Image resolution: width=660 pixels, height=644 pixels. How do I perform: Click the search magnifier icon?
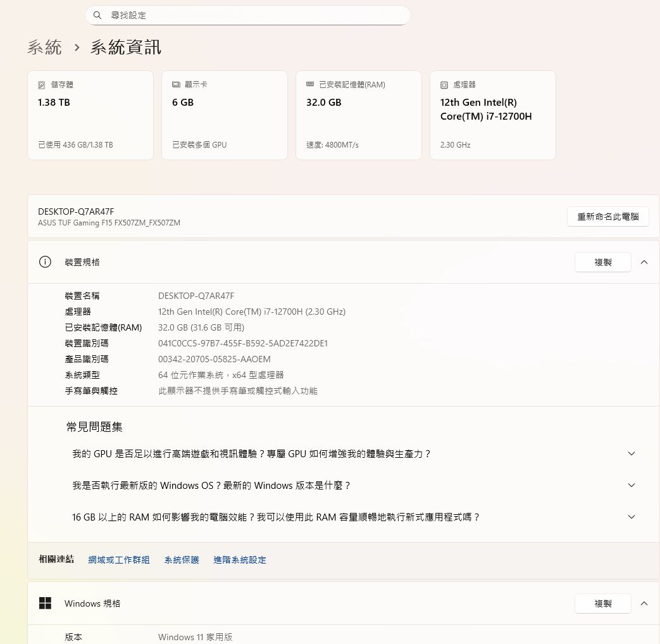[97, 15]
